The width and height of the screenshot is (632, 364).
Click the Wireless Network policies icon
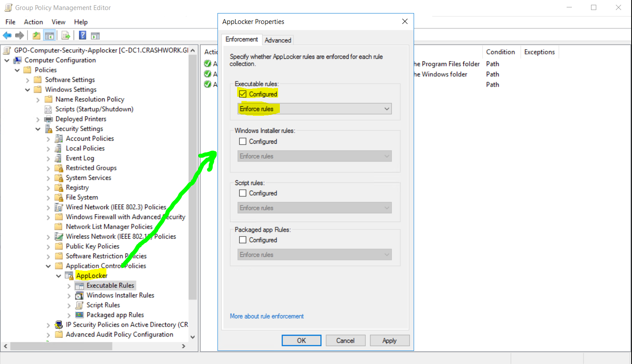click(x=59, y=236)
